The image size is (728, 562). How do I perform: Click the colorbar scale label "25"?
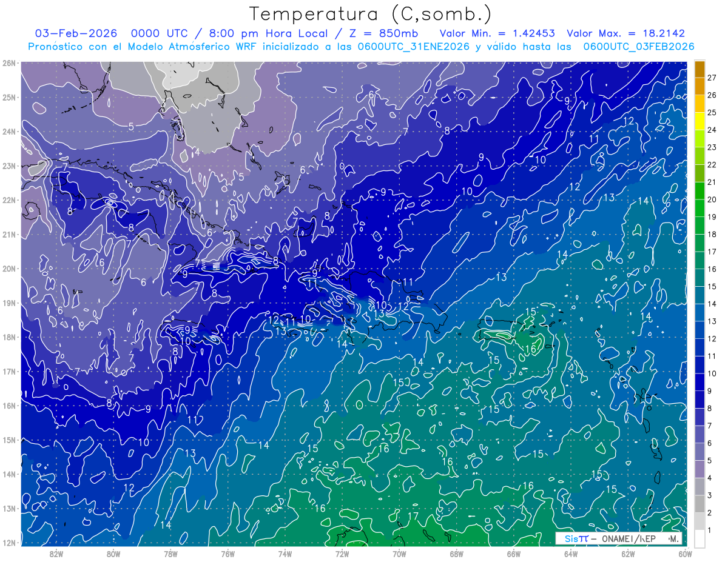(712, 113)
